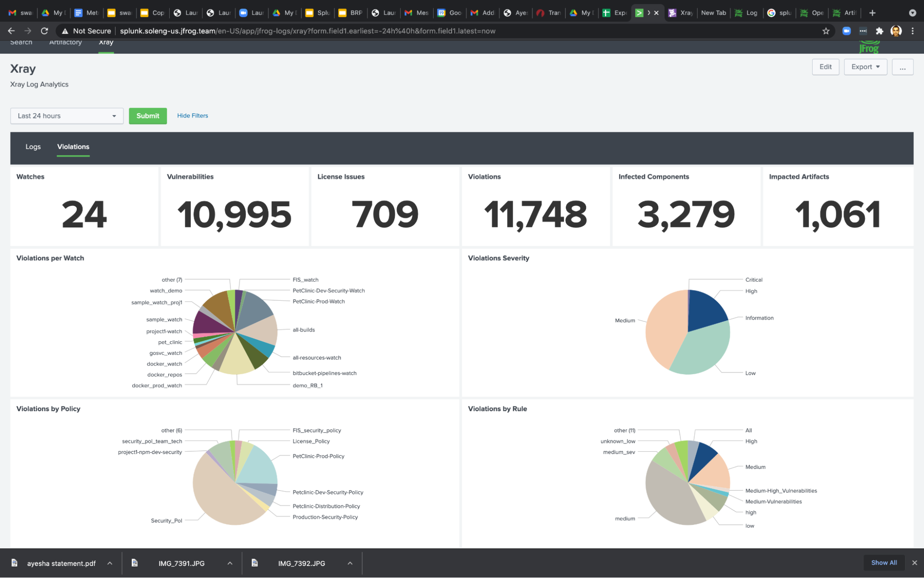Go back using the back arrow icon

[x=11, y=31]
